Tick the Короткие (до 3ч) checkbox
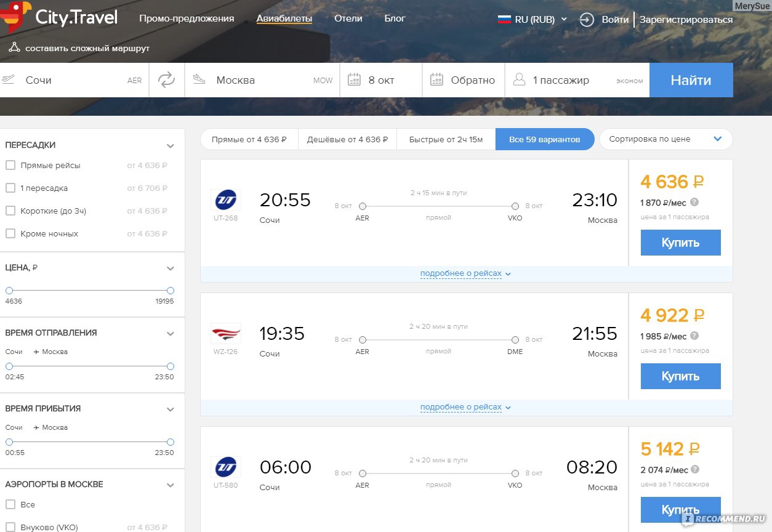 [x=10, y=211]
